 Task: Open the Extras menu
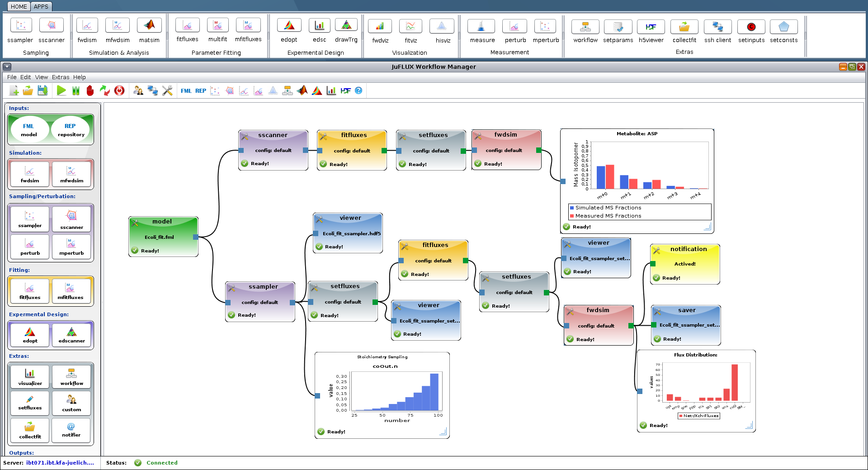pos(60,77)
